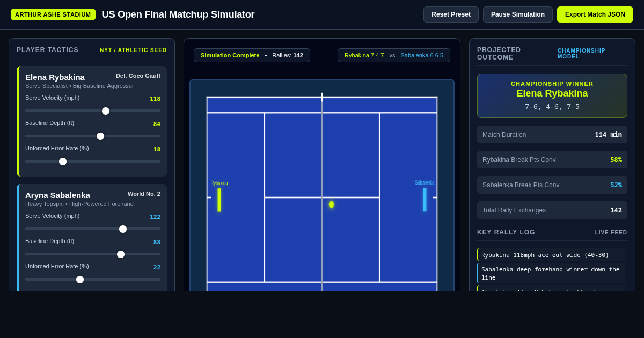Image resolution: width=644 pixels, height=338 pixels.
Task: Click Rybakina's serve velocity value 118
Action: point(155,99)
